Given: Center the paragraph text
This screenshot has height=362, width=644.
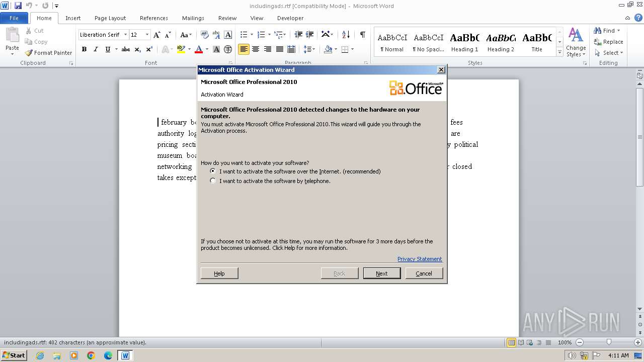Looking at the screenshot, I should pos(256,49).
